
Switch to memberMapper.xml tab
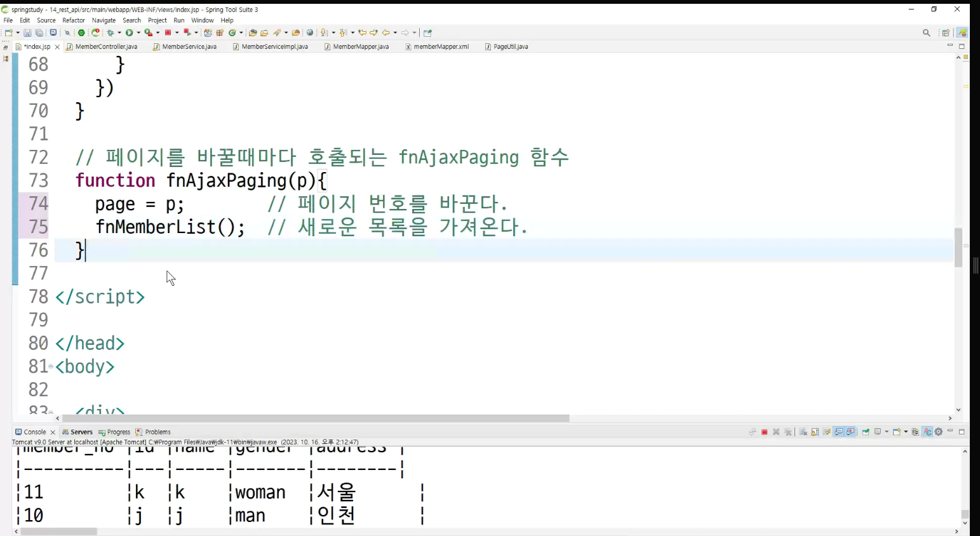tap(437, 46)
